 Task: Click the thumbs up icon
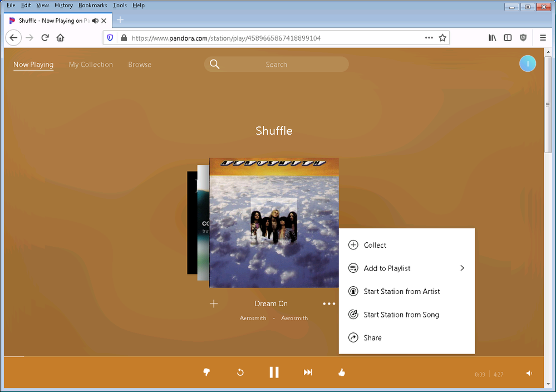click(x=342, y=373)
